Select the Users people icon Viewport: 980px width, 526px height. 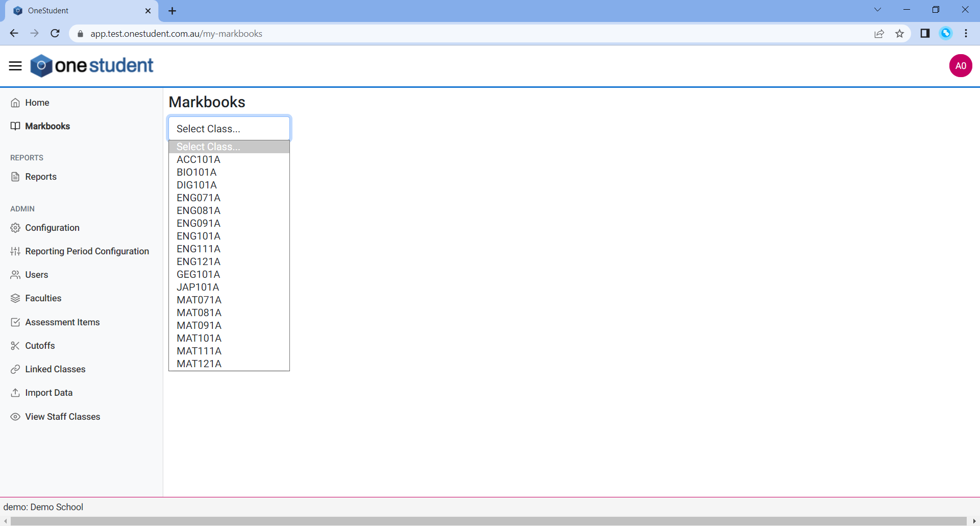(x=15, y=274)
